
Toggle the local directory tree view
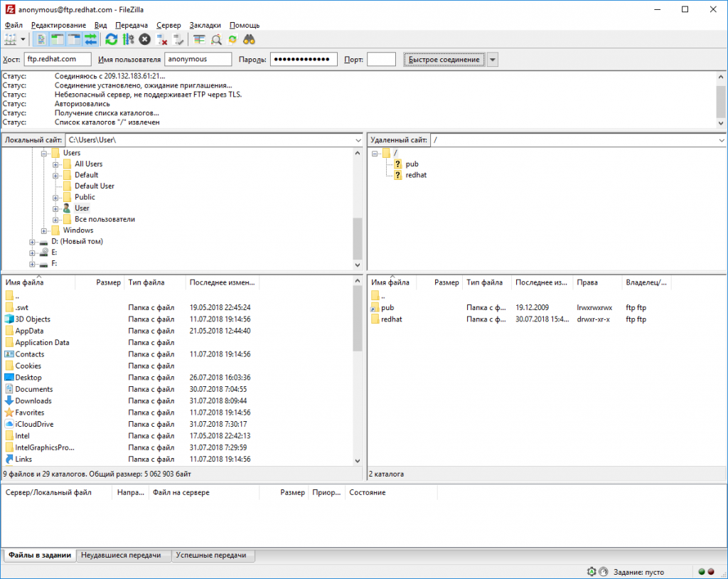coord(58,39)
